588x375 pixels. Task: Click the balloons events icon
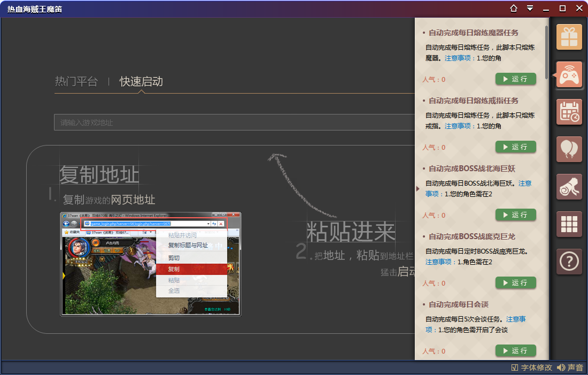569,149
